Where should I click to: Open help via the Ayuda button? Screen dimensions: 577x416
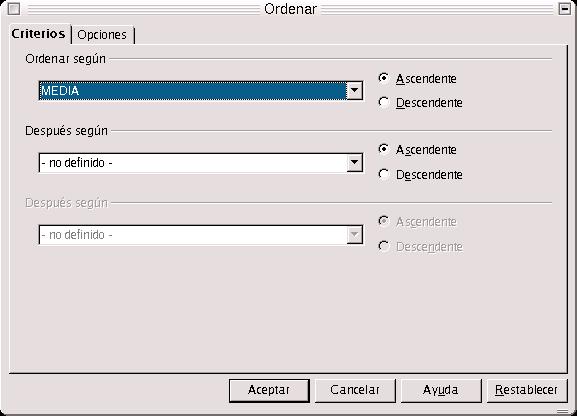tap(440, 390)
